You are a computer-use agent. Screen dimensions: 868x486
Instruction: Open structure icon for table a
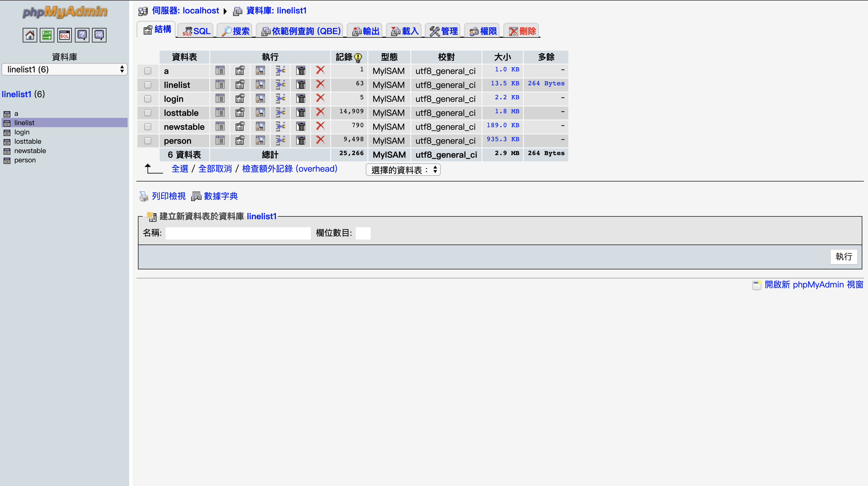coord(240,71)
